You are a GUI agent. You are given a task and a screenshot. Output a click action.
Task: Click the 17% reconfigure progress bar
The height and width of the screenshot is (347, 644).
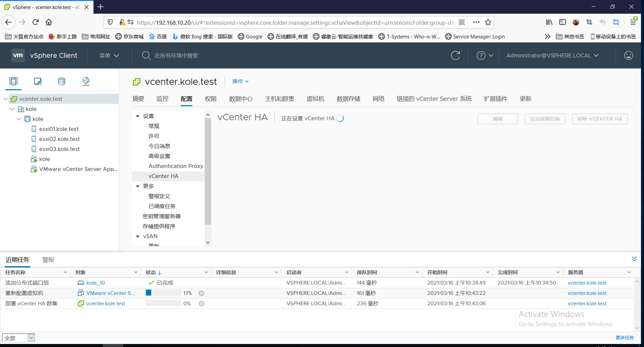point(164,293)
